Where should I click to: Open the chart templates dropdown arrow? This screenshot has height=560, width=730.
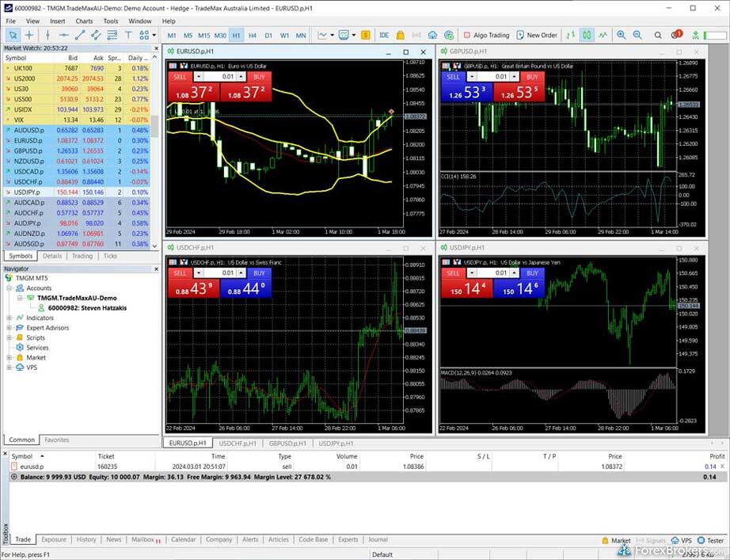coord(354,35)
